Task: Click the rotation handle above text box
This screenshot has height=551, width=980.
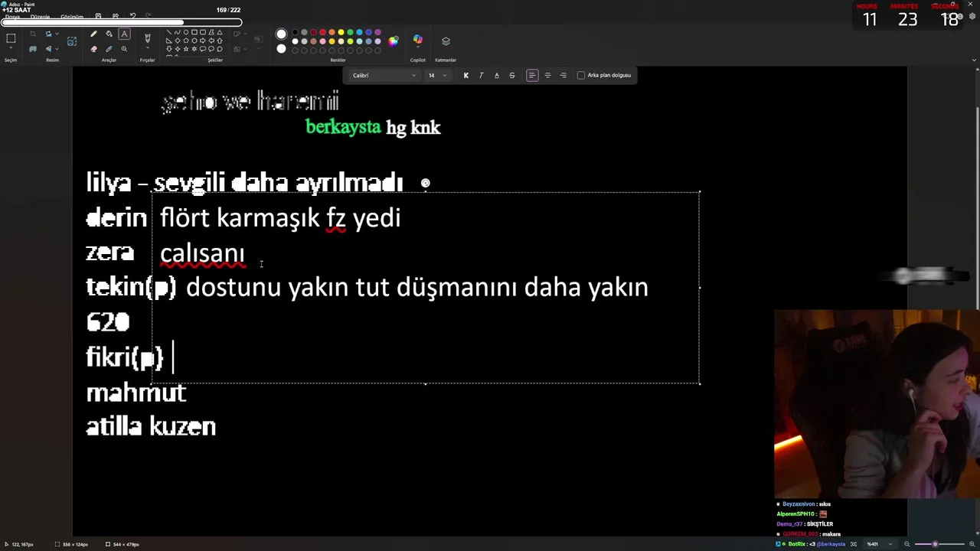Action: [x=426, y=183]
